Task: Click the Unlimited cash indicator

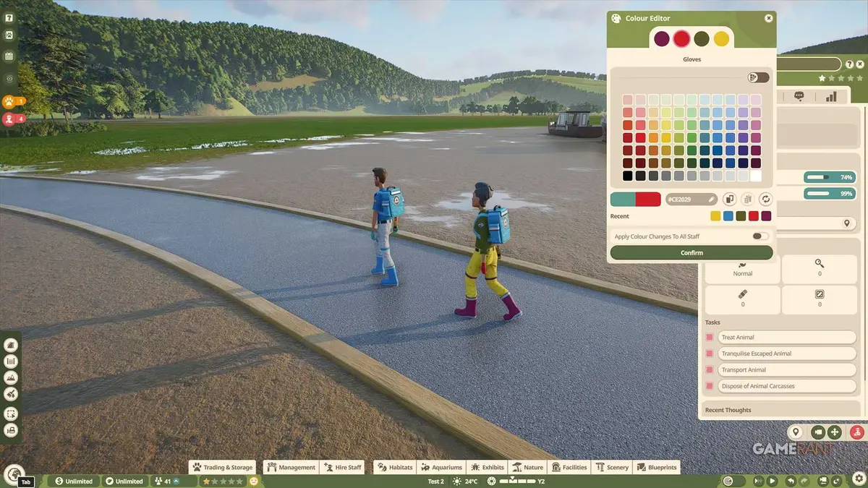Action: click(x=75, y=481)
